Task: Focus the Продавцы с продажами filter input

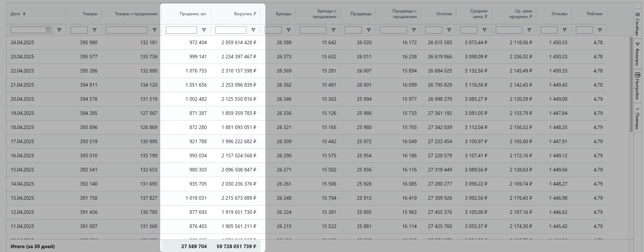Action: tap(393, 30)
